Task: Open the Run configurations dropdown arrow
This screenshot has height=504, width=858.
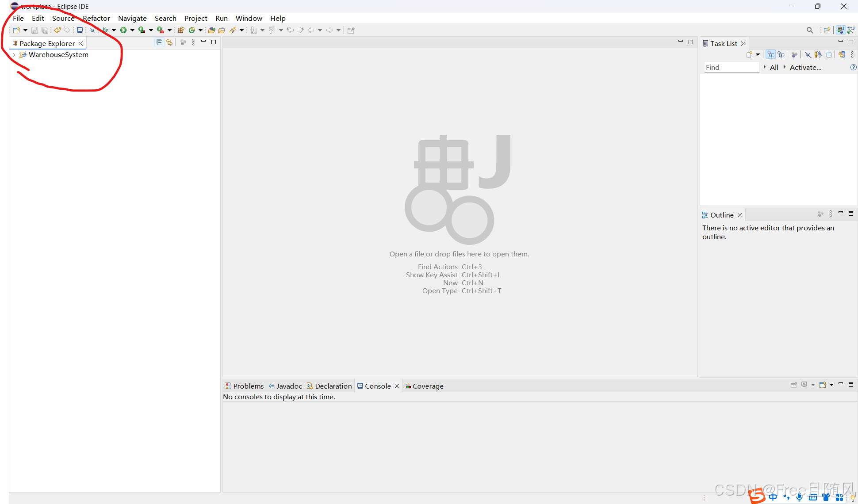Action: [132, 30]
